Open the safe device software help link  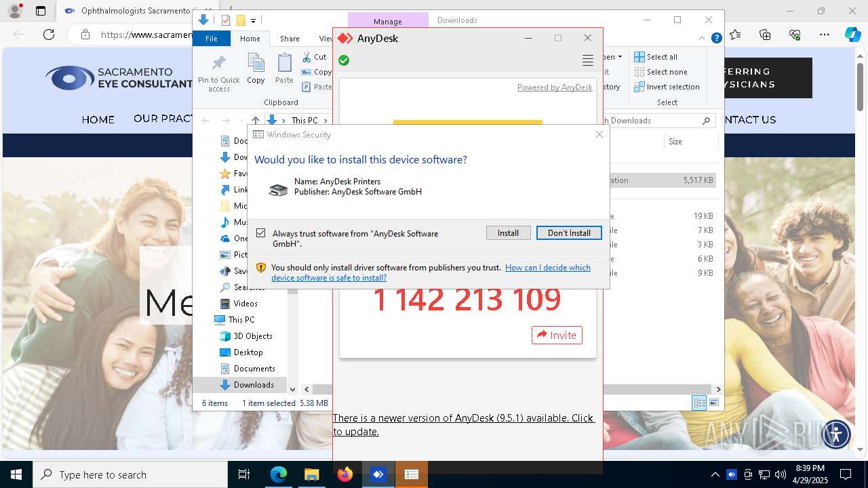coord(431,272)
